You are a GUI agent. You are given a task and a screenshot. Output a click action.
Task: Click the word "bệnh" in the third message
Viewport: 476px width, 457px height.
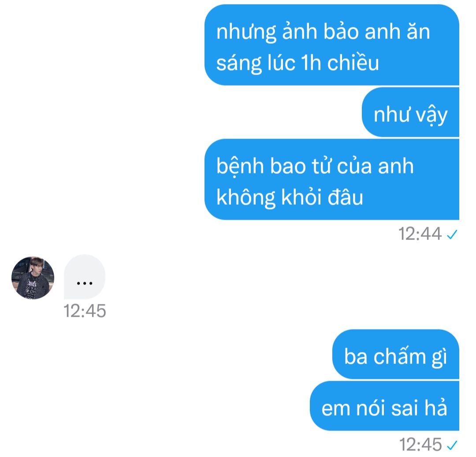(240, 166)
